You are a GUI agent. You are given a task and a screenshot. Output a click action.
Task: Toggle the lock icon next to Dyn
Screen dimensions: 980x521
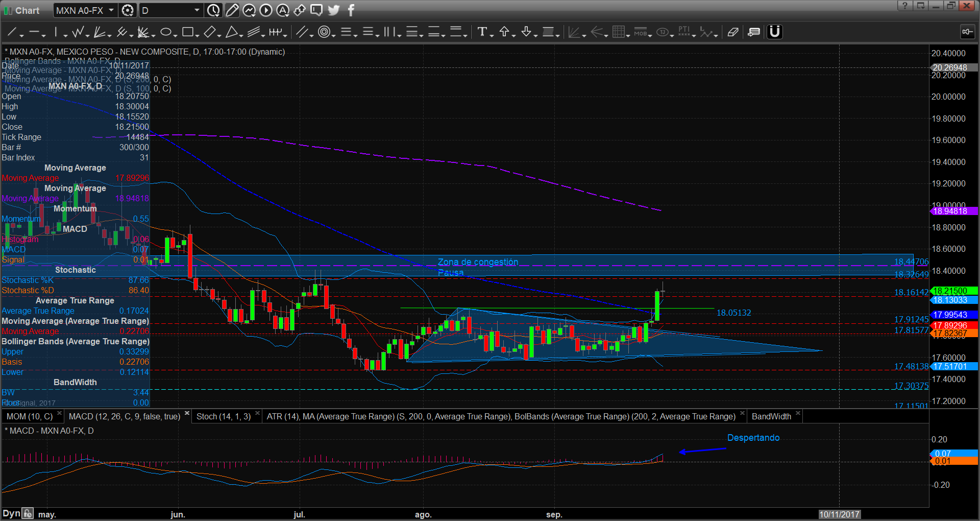(28, 513)
